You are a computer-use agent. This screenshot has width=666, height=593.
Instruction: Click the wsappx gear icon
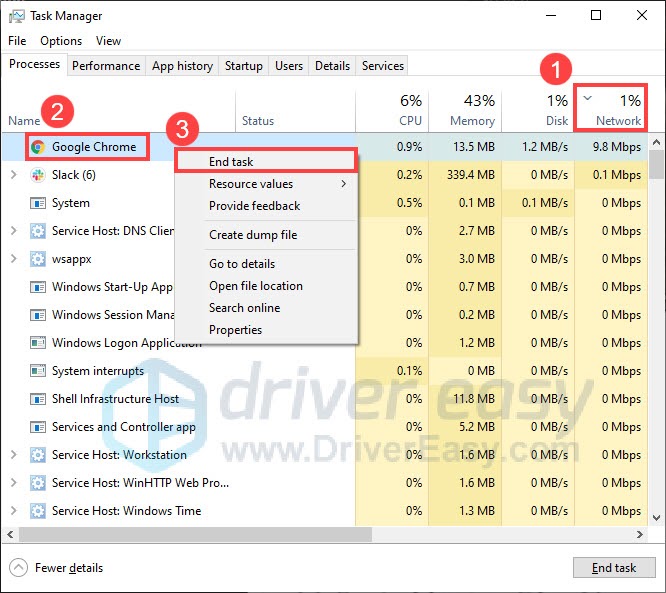(38, 259)
